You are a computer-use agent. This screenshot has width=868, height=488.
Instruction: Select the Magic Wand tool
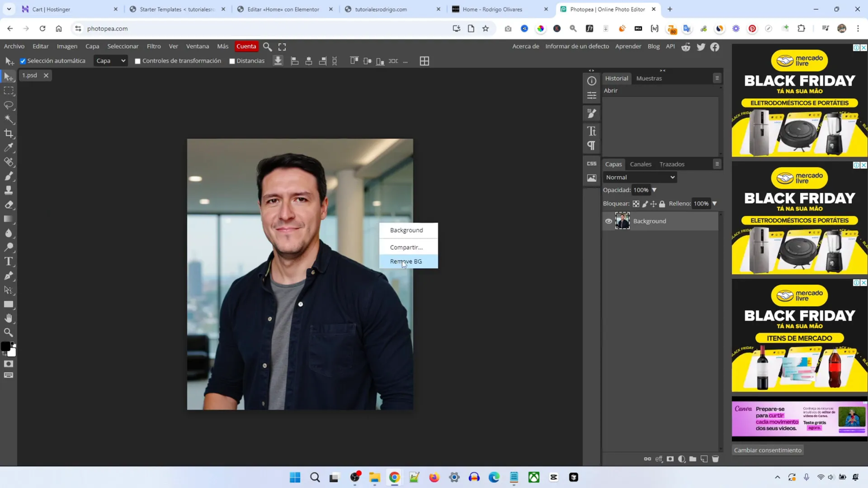coord(9,119)
